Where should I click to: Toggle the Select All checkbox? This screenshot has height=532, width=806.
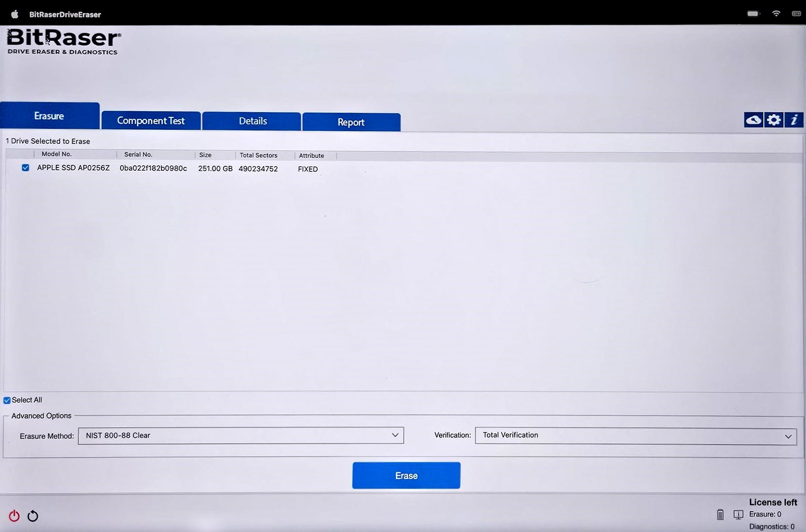pos(7,400)
